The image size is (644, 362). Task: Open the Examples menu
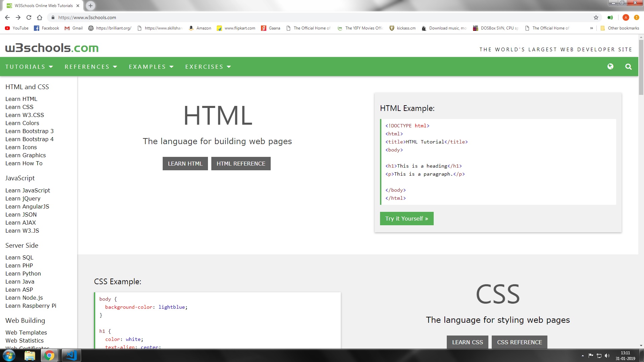tap(151, 67)
